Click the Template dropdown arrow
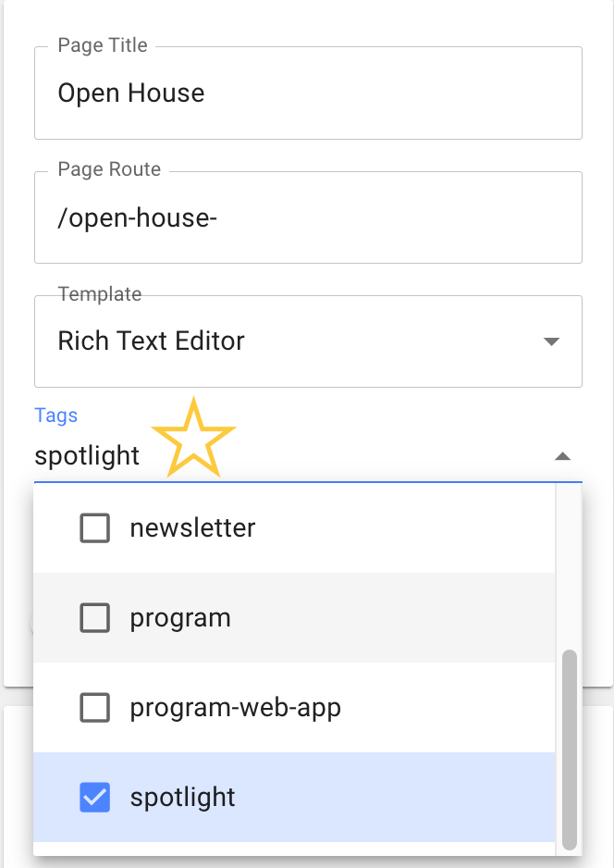The width and height of the screenshot is (614, 868). pos(552,341)
